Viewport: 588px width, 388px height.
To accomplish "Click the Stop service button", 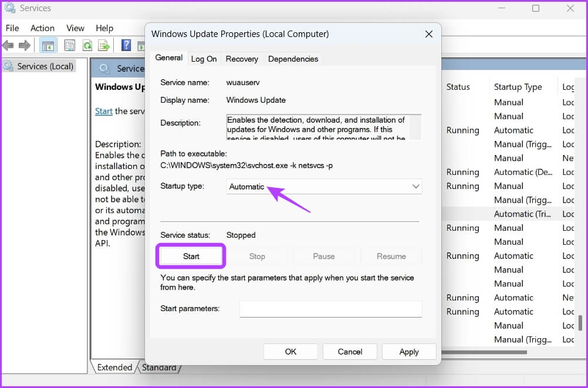I will pyautogui.click(x=257, y=257).
